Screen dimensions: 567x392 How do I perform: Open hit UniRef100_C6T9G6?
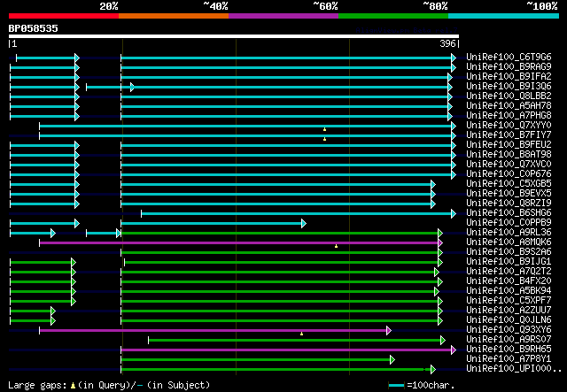tap(509, 58)
